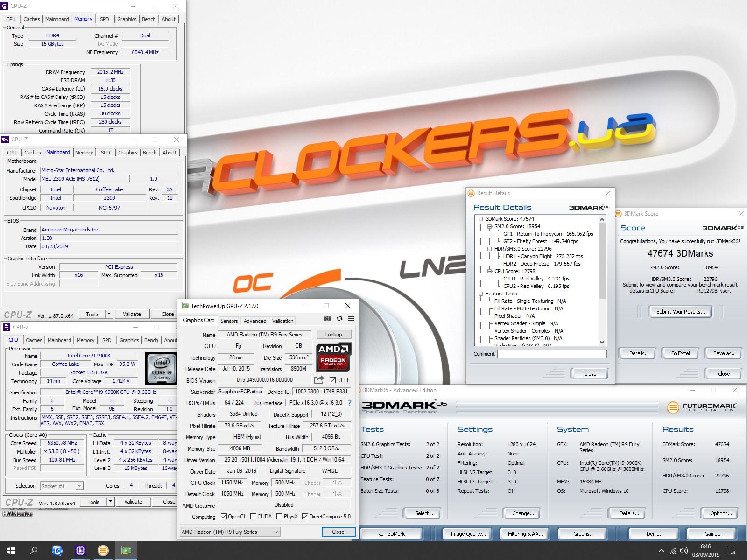
Task: Select 'GT1 - Return To Proxycon' result row
Action: click(x=548, y=234)
